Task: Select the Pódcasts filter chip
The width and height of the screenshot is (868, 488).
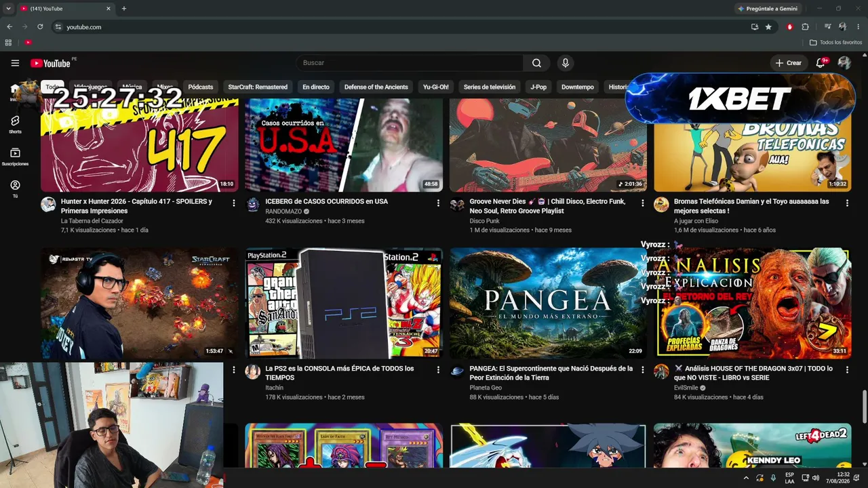Action: coord(201,87)
